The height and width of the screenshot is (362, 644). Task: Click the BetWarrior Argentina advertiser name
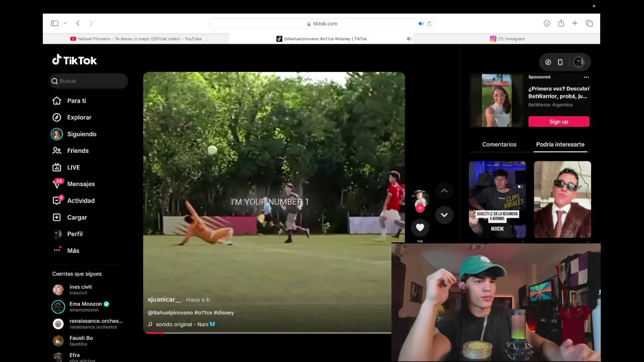tap(550, 105)
